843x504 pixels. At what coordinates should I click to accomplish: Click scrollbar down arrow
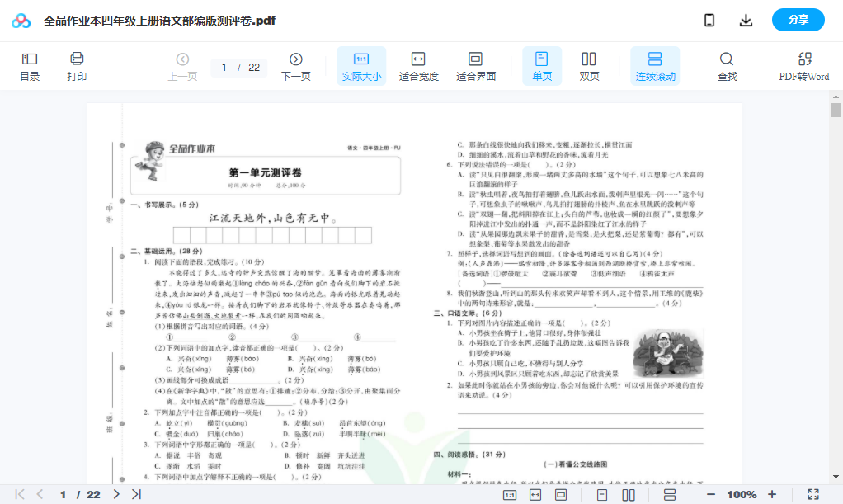coord(836,477)
